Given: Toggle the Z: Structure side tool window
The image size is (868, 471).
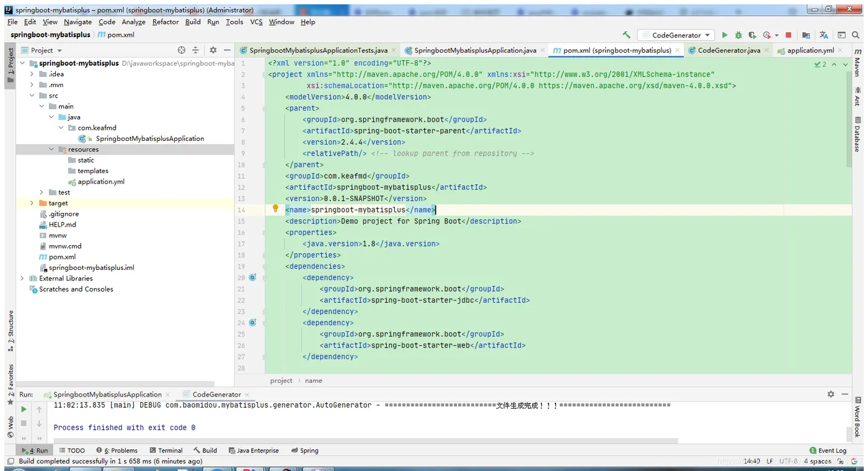Looking at the screenshot, I should [11, 331].
